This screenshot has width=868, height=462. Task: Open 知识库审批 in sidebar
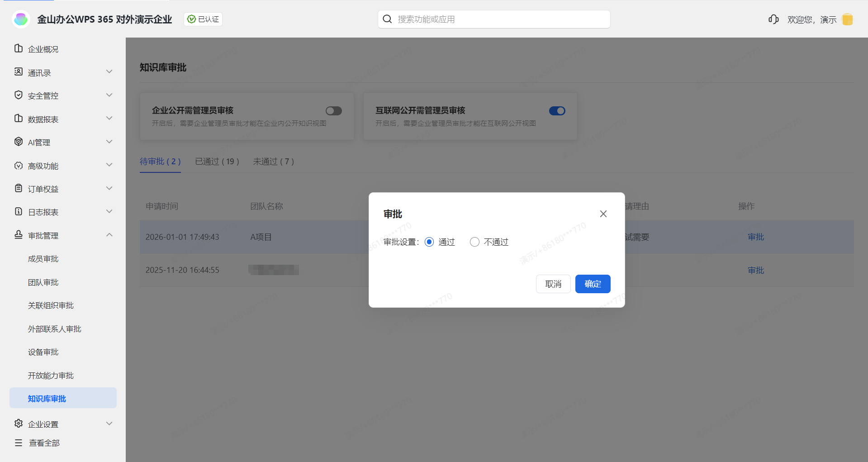click(x=63, y=399)
